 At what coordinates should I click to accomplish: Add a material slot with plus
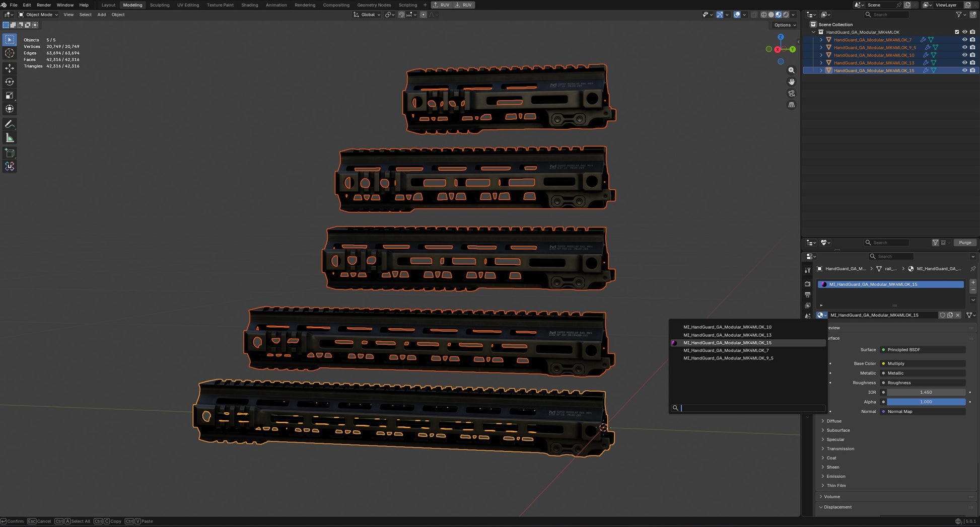point(973,282)
